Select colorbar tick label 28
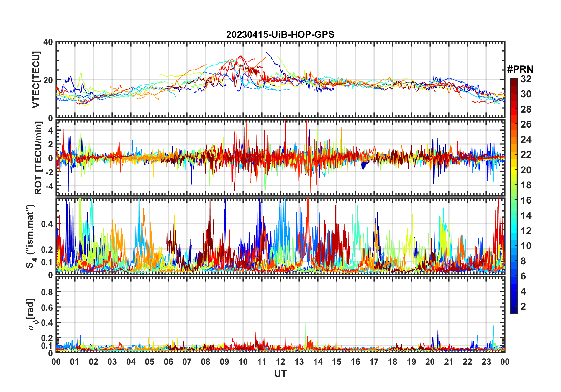561x392 pixels. tap(526, 109)
